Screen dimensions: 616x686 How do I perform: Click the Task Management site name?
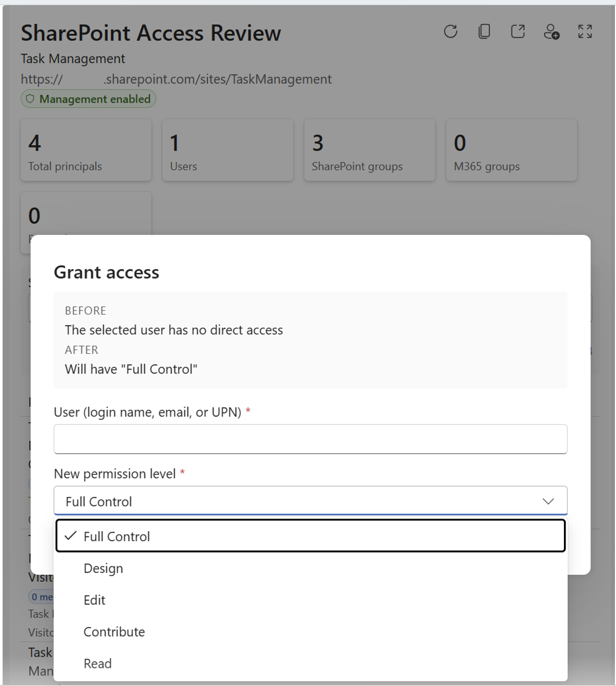[x=73, y=59]
